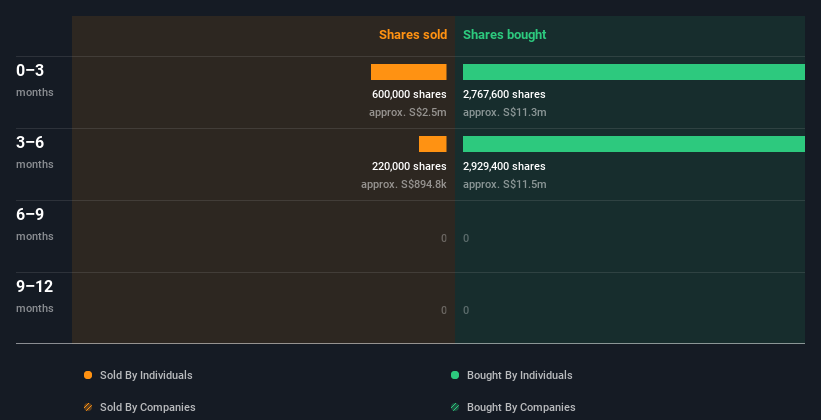Click the approx. S$11.5m label
The height and width of the screenshot is (420, 821).
click(505, 184)
